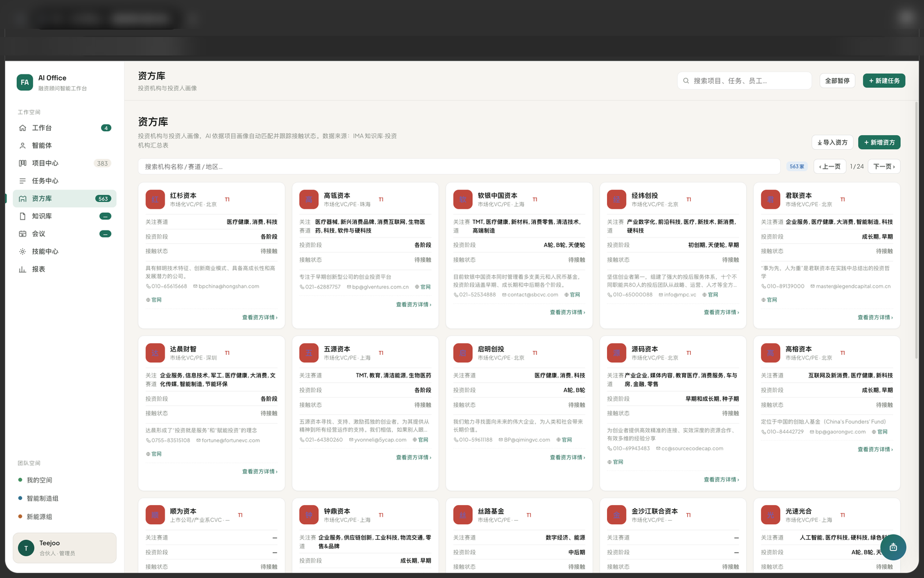Expand 查看资方详情 for 高瓴资本
This screenshot has height=578, width=924.
tap(413, 305)
